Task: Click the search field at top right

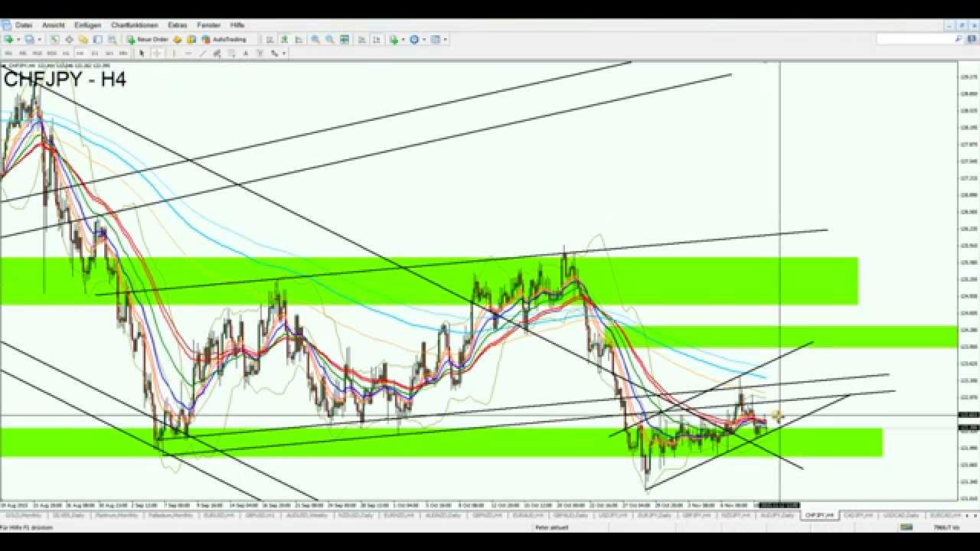Action: pyautogui.click(x=915, y=39)
